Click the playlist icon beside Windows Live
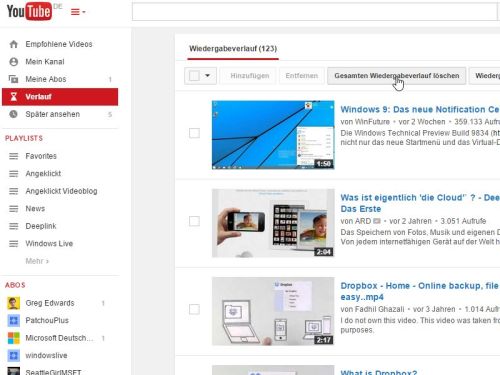The width and height of the screenshot is (500, 375). (x=13, y=244)
